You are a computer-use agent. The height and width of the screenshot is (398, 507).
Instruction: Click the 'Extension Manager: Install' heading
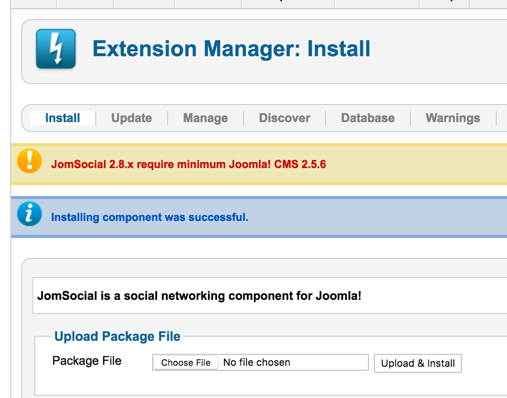coord(231,49)
